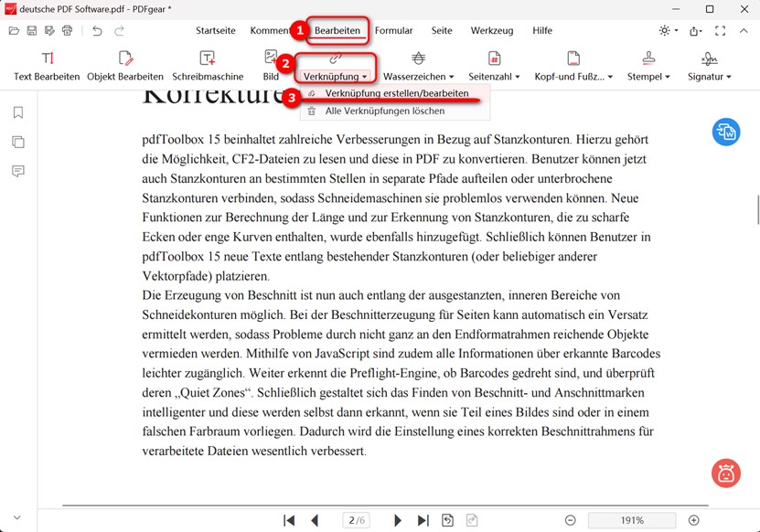Open the red AI chatbot floating button
The width and height of the screenshot is (760, 532).
tap(725, 473)
